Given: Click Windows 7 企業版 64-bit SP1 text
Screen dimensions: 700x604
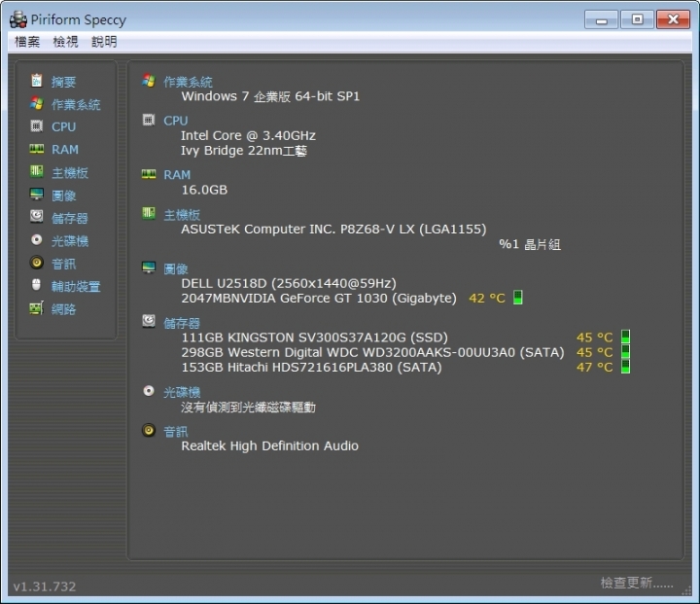Looking at the screenshot, I should [x=270, y=96].
